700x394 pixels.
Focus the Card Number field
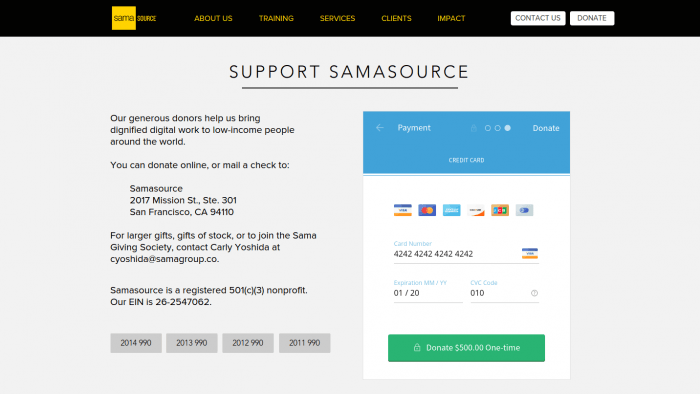pos(466,254)
